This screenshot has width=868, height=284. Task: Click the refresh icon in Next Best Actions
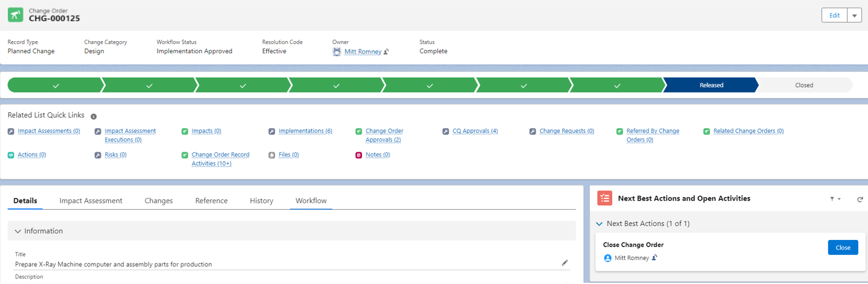pyautogui.click(x=860, y=199)
